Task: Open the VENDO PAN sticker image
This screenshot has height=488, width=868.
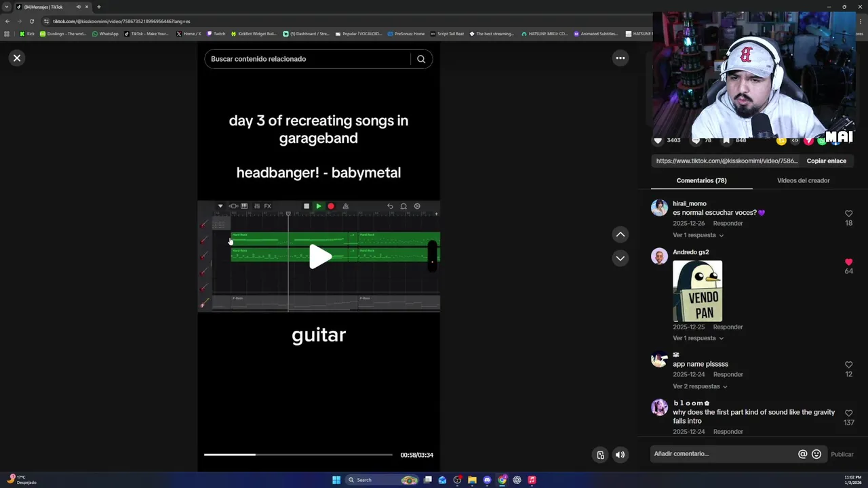Action: [x=697, y=291]
